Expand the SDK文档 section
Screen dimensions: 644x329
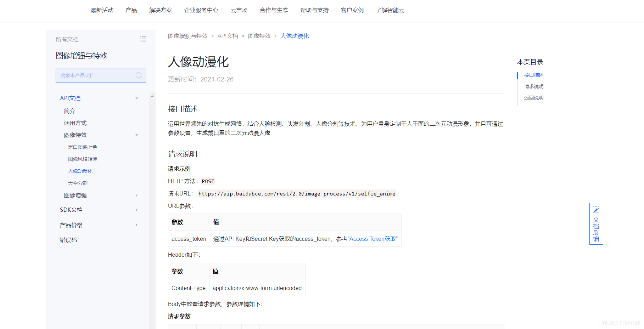tap(136, 210)
